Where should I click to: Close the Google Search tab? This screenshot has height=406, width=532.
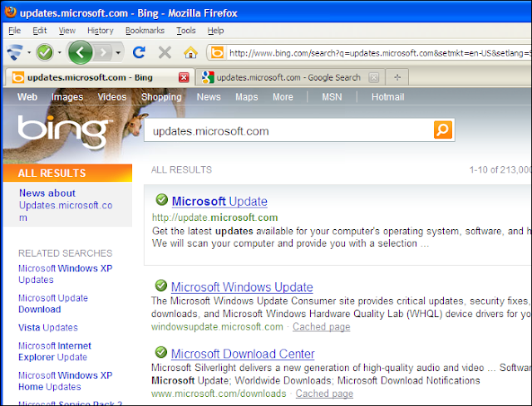373,77
